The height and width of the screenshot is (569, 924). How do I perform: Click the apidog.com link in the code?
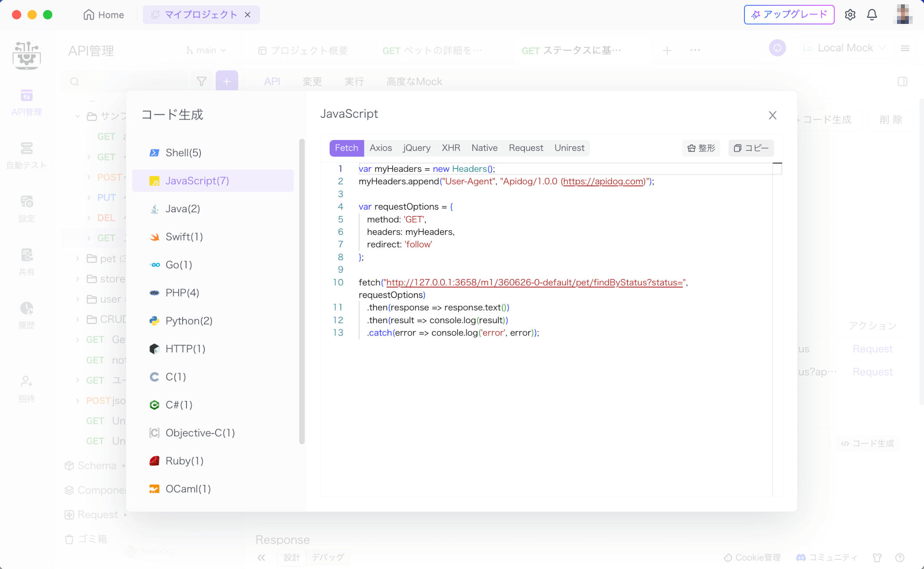click(x=603, y=181)
